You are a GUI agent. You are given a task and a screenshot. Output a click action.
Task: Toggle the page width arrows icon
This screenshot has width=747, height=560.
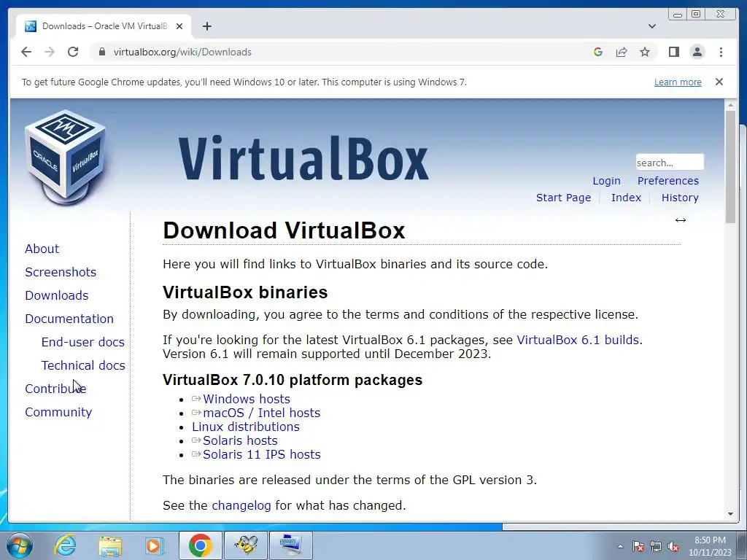pos(681,220)
